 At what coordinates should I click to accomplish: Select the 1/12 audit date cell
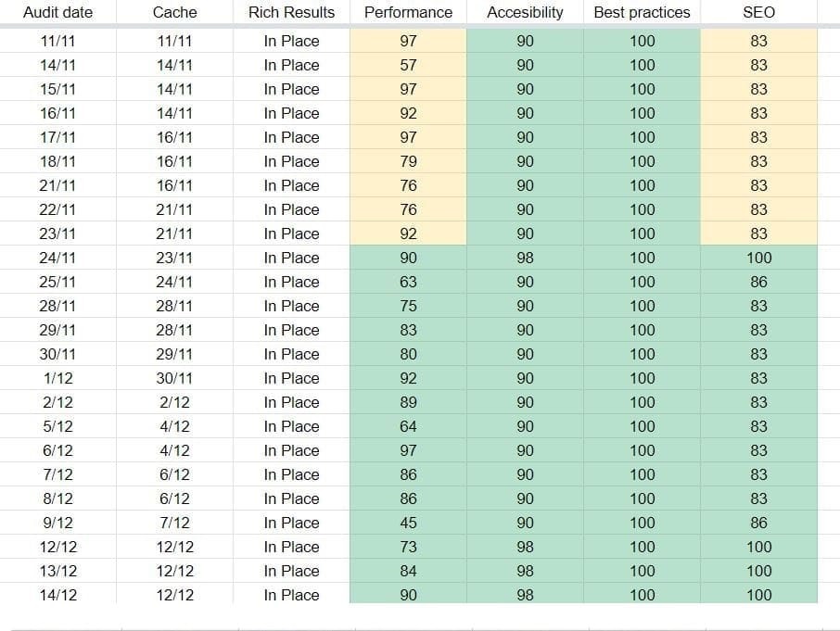tap(57, 378)
